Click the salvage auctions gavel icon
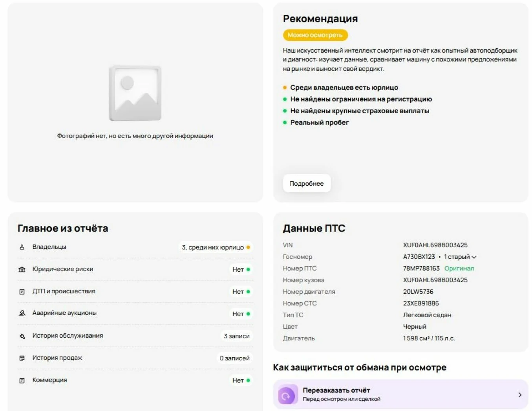This screenshot has width=532, height=411. pos(22,313)
